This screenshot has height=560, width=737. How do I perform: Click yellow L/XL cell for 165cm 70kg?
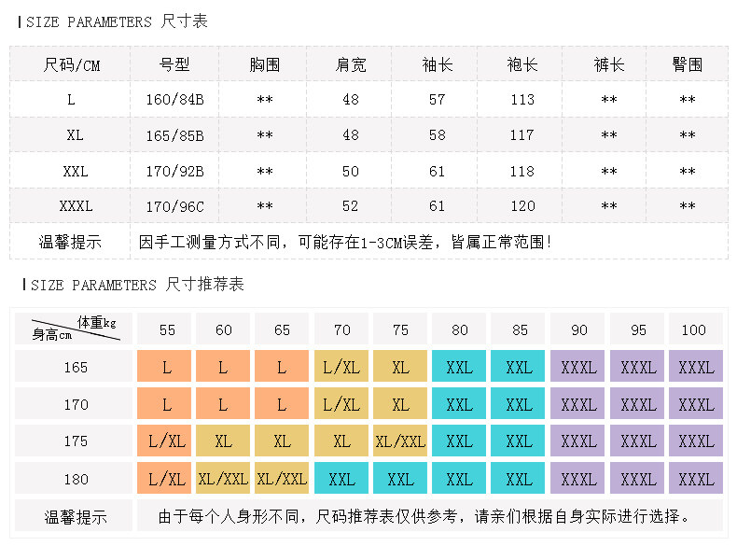coord(341,366)
